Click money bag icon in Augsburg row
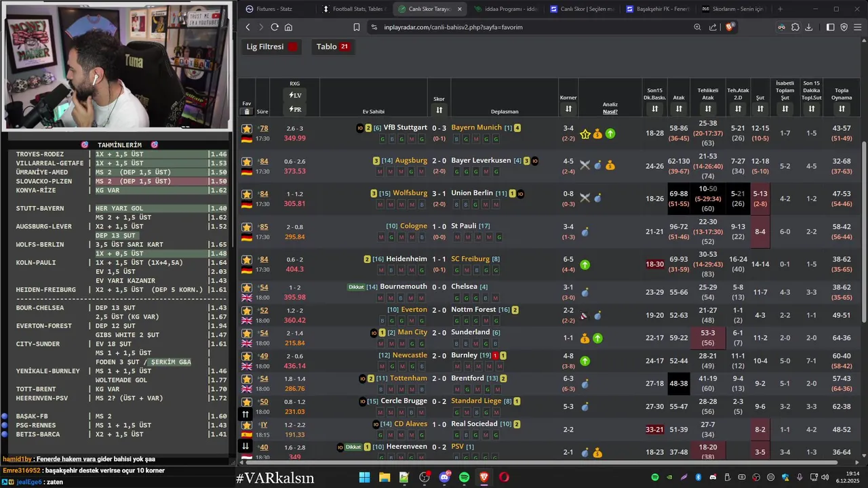 [x=610, y=165]
